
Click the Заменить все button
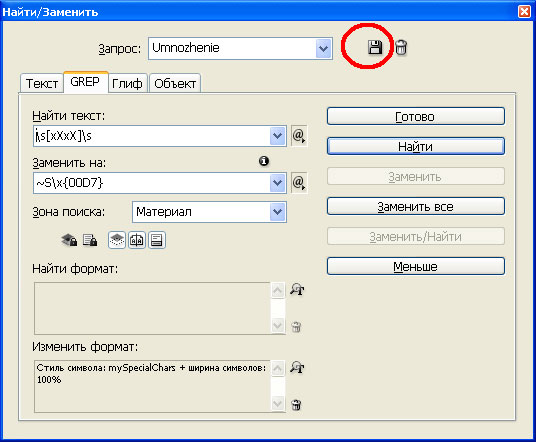pos(416,206)
